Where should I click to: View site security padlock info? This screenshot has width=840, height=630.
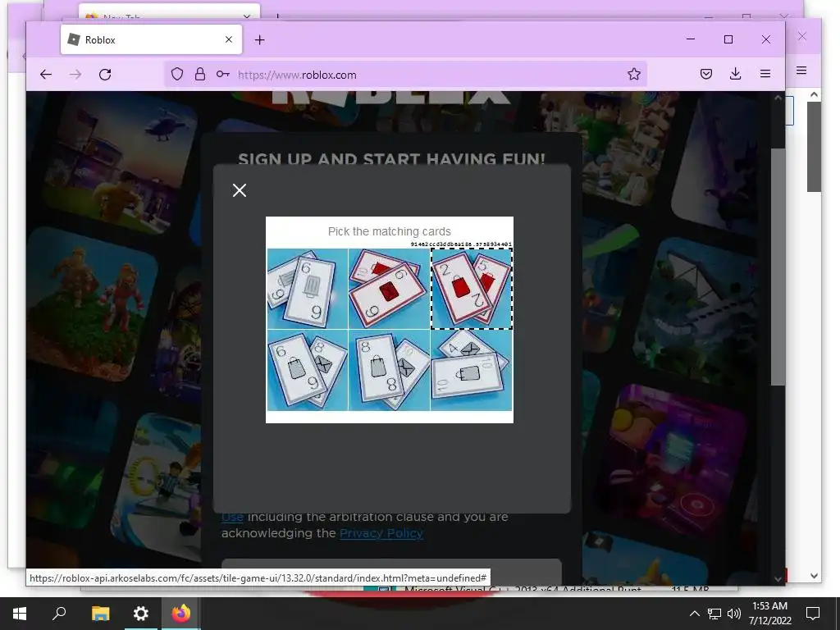click(x=200, y=74)
